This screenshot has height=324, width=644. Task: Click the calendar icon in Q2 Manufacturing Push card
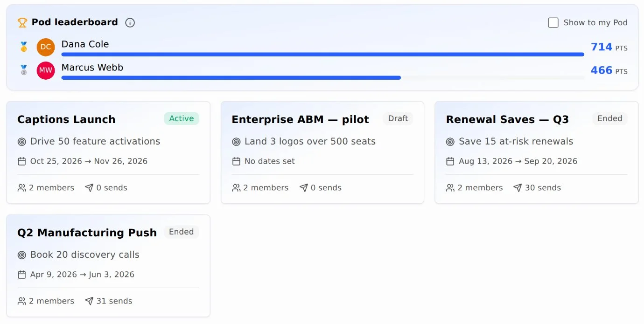21,275
